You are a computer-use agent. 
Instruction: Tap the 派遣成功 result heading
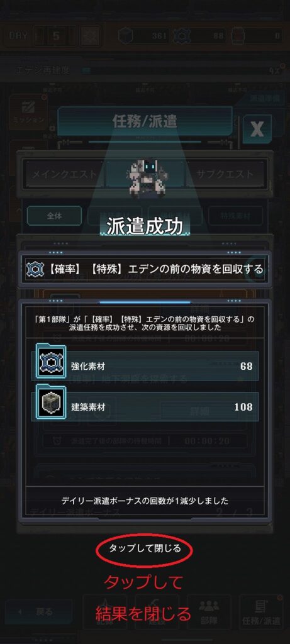click(x=145, y=227)
